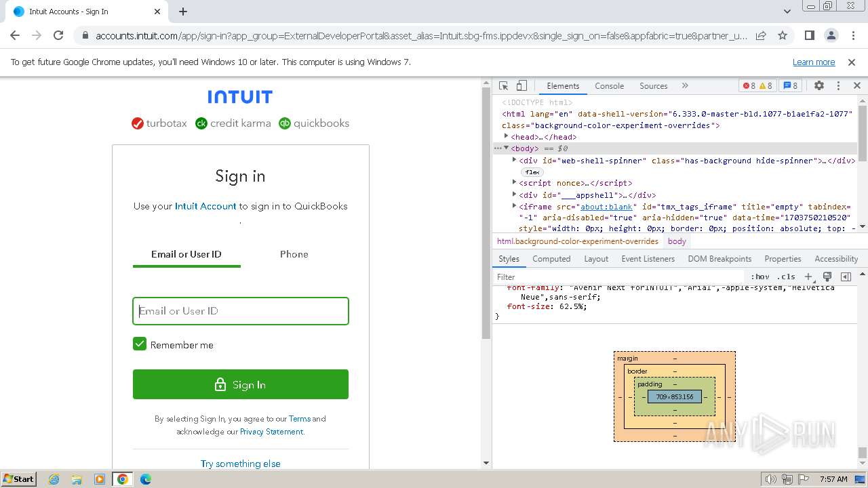
Task: Open the rendering emulations paintbrush icon
Action: 827,277
